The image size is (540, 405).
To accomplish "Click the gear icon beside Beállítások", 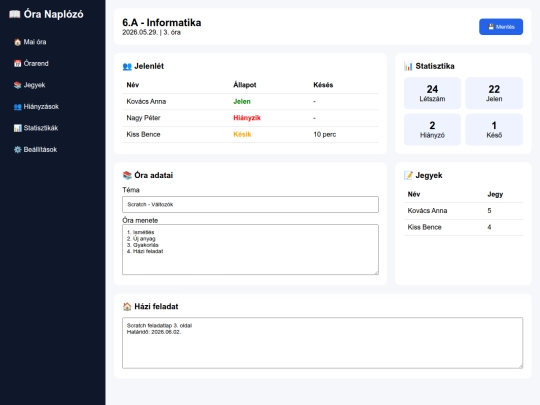I will pos(18,149).
